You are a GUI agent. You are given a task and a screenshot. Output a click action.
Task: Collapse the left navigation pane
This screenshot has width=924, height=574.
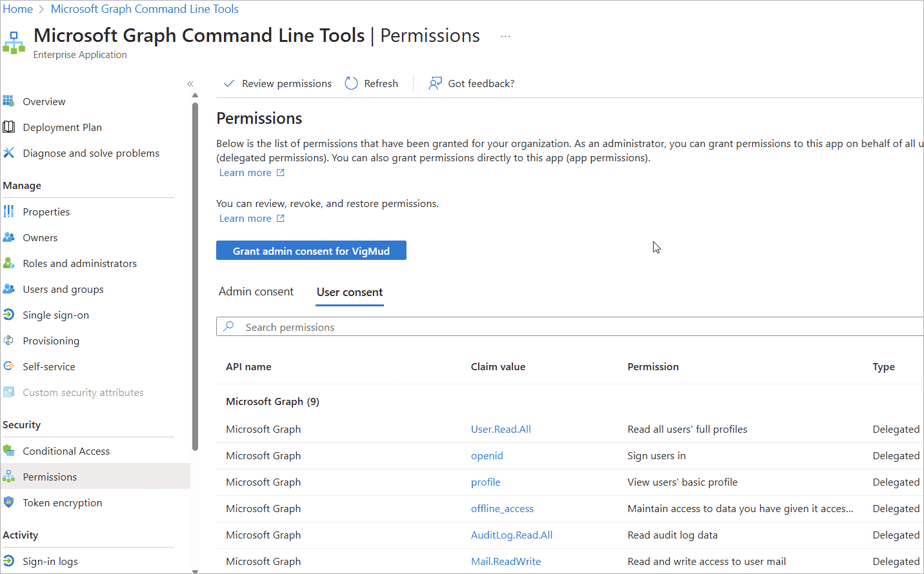[x=190, y=84]
